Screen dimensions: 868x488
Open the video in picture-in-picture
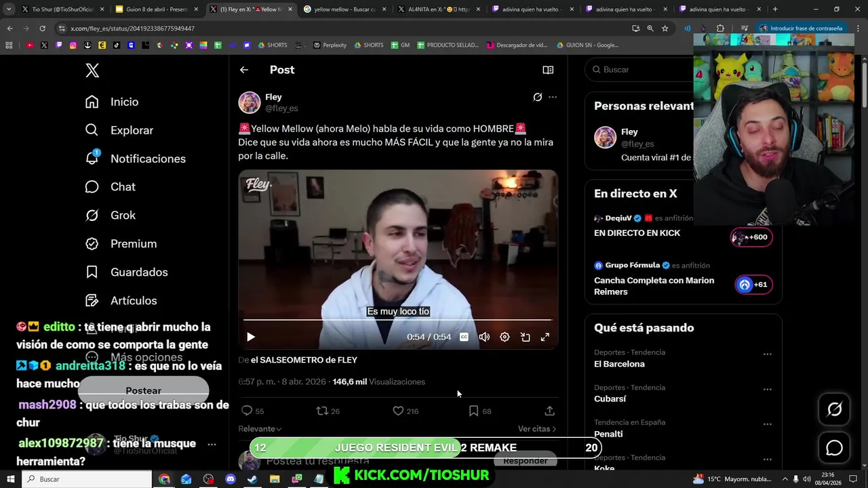tap(525, 337)
